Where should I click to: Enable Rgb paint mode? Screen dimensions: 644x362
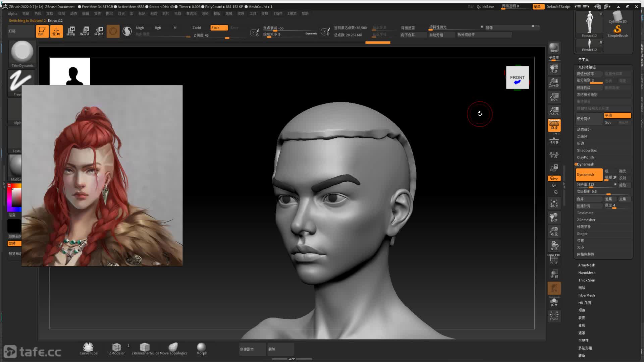158,28
